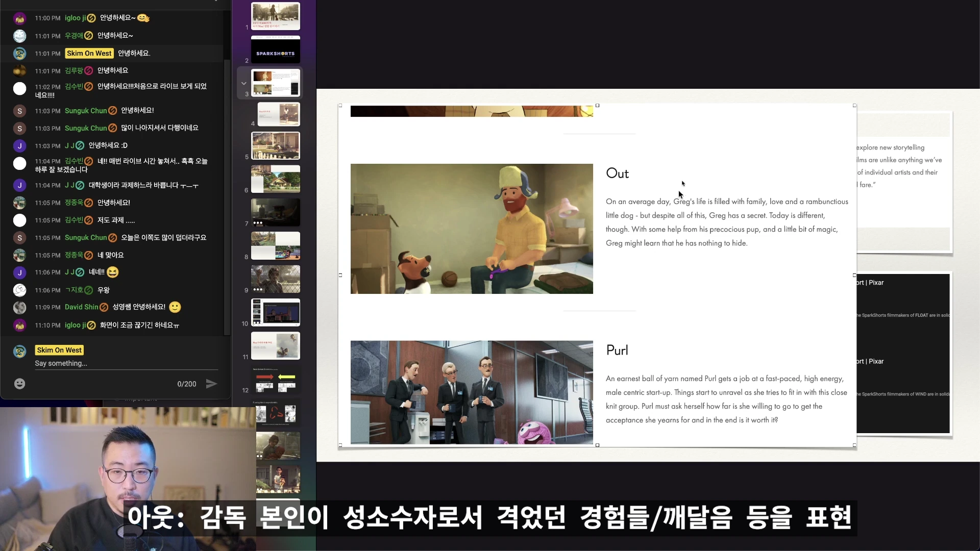Click the Purl film description paragraph

(726, 399)
